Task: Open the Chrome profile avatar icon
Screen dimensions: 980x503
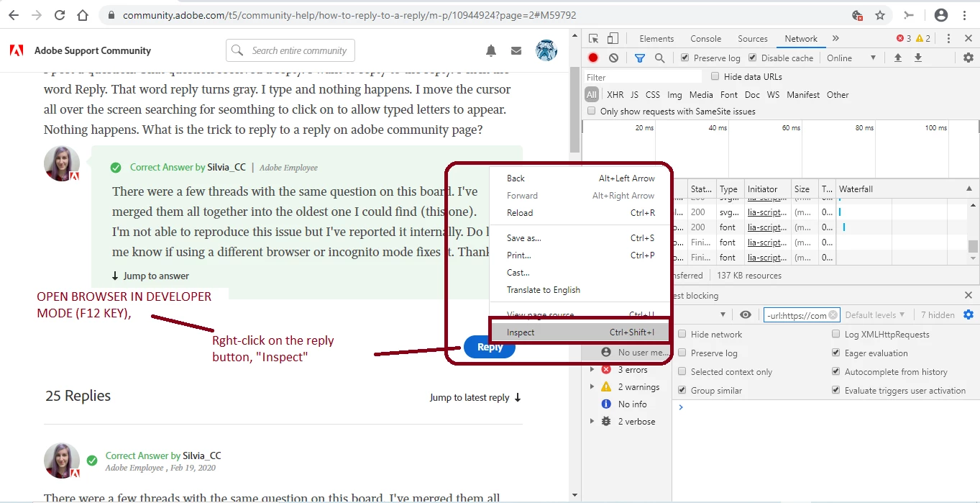Action: pyautogui.click(x=940, y=15)
